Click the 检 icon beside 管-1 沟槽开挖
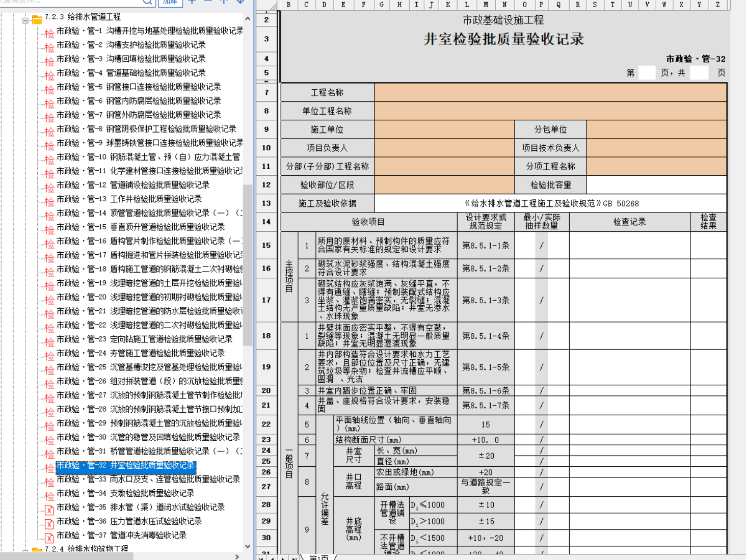The height and width of the screenshot is (560, 746). click(49, 34)
